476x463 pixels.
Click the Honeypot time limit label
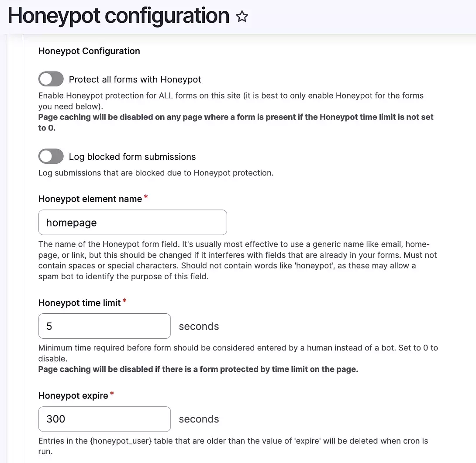click(x=80, y=303)
